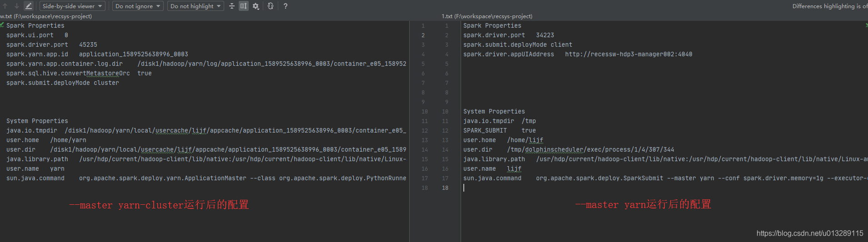Go to next difference arrow
Viewport: 868px width, 242px height.
(x=17, y=6)
